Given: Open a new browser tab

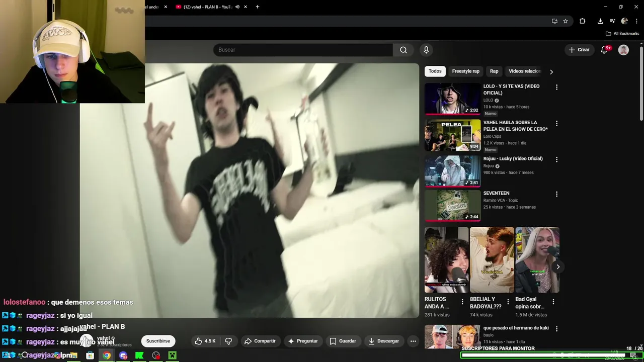Looking at the screenshot, I should coord(258,7).
